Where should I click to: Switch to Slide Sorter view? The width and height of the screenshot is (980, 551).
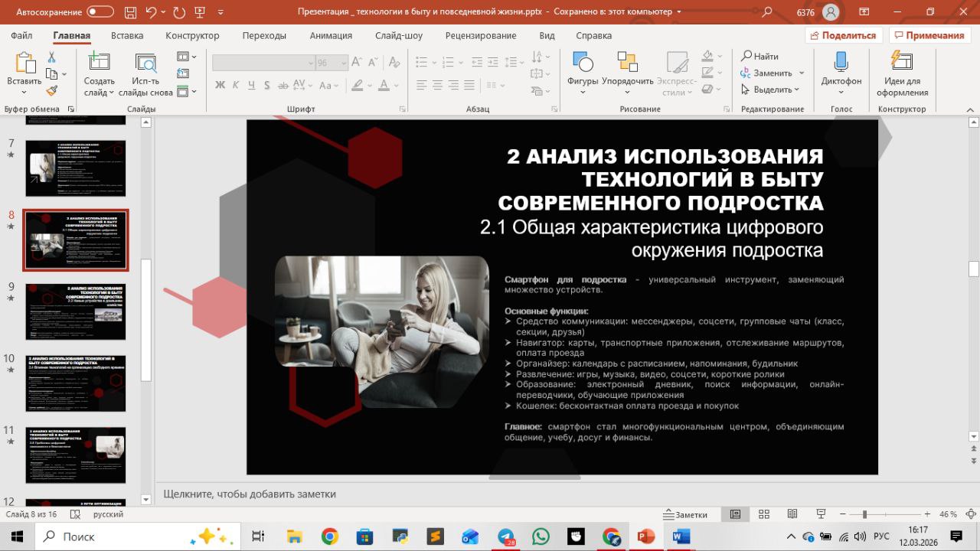click(x=763, y=514)
